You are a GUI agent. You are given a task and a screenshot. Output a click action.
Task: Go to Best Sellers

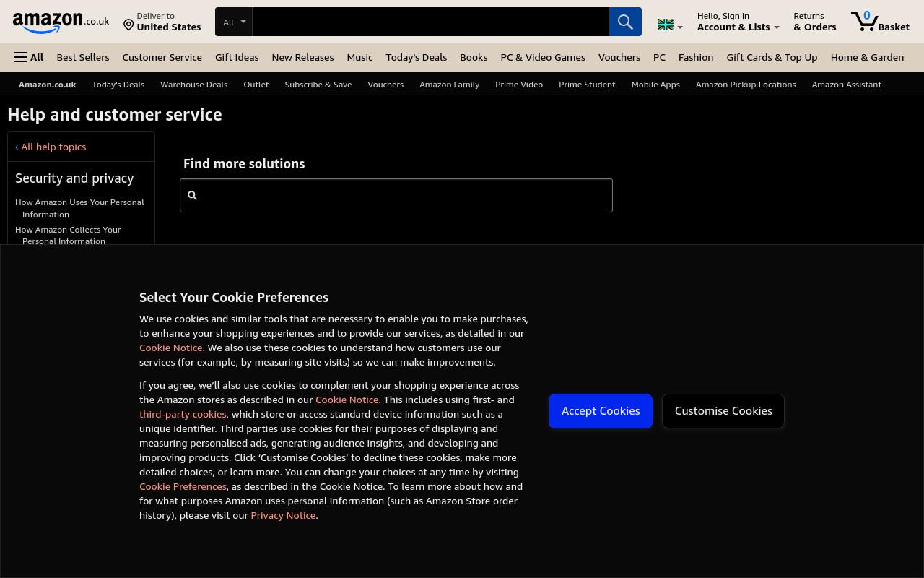pyautogui.click(x=83, y=57)
